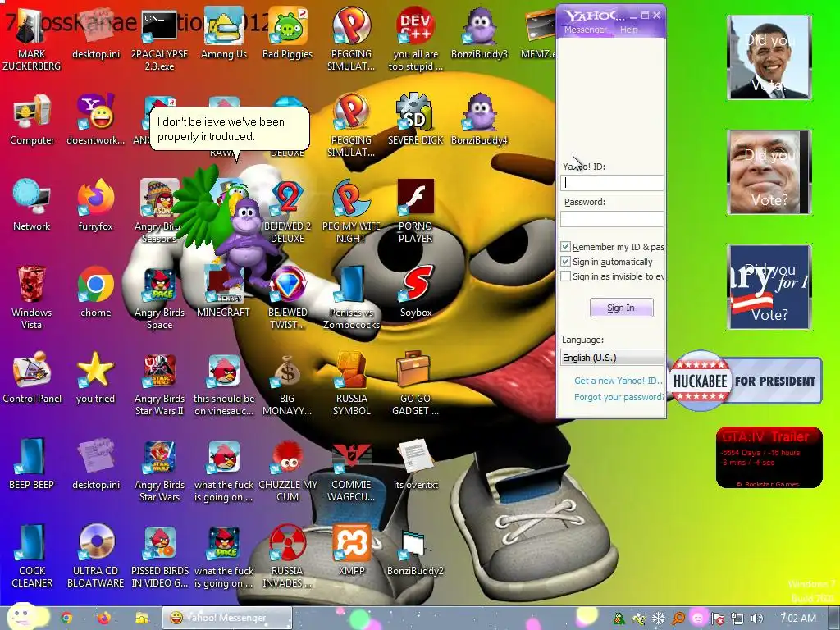Open the chome Chrome icon
This screenshot has height=630, width=840.
coord(96,292)
